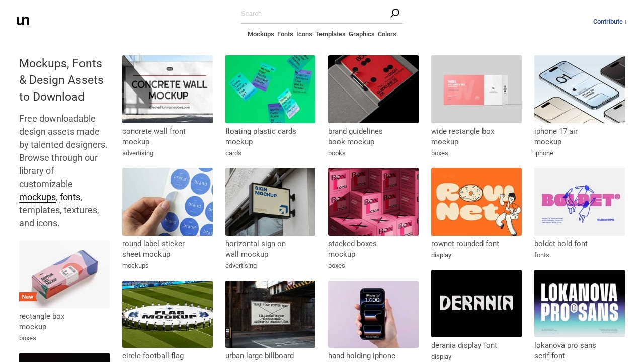The width and height of the screenshot is (644, 362).
Task: Open the concrete wall mockup thumbnail
Action: 168,89
